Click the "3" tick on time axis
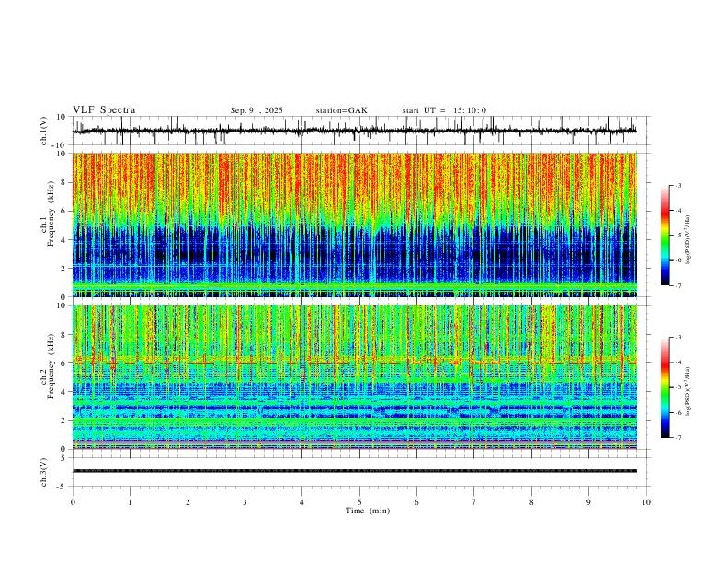 coord(245,502)
